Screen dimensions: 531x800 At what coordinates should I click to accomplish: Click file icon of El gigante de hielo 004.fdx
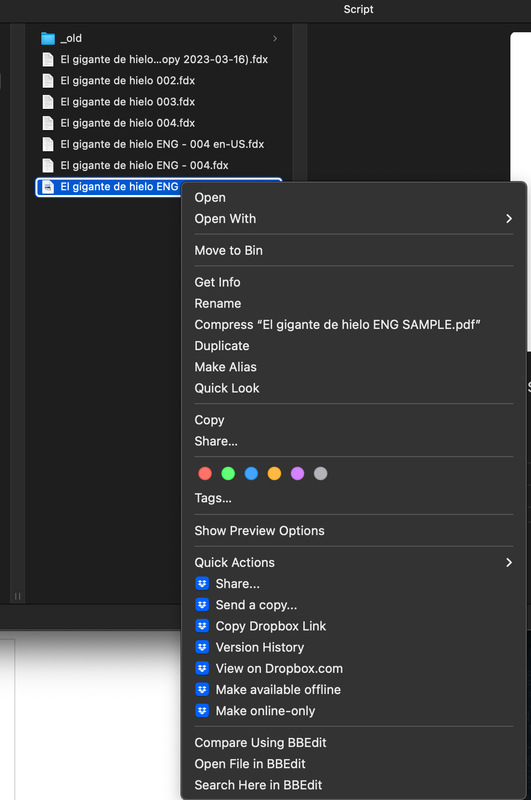[48, 123]
